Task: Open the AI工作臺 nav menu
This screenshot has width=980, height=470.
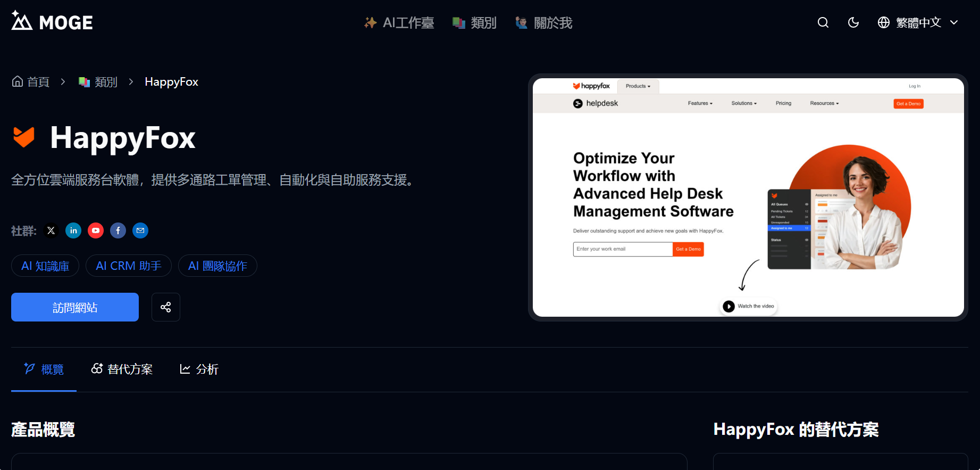Action: [399, 22]
